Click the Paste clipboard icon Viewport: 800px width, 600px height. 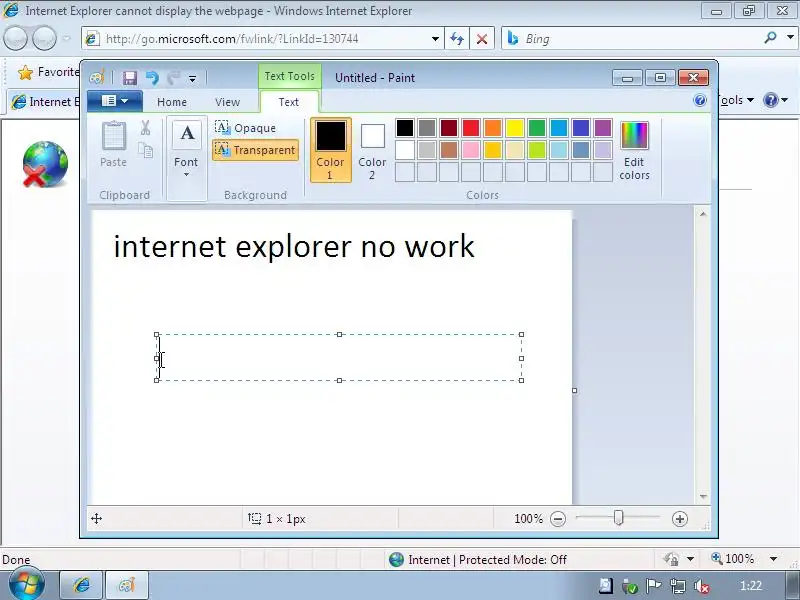113,137
